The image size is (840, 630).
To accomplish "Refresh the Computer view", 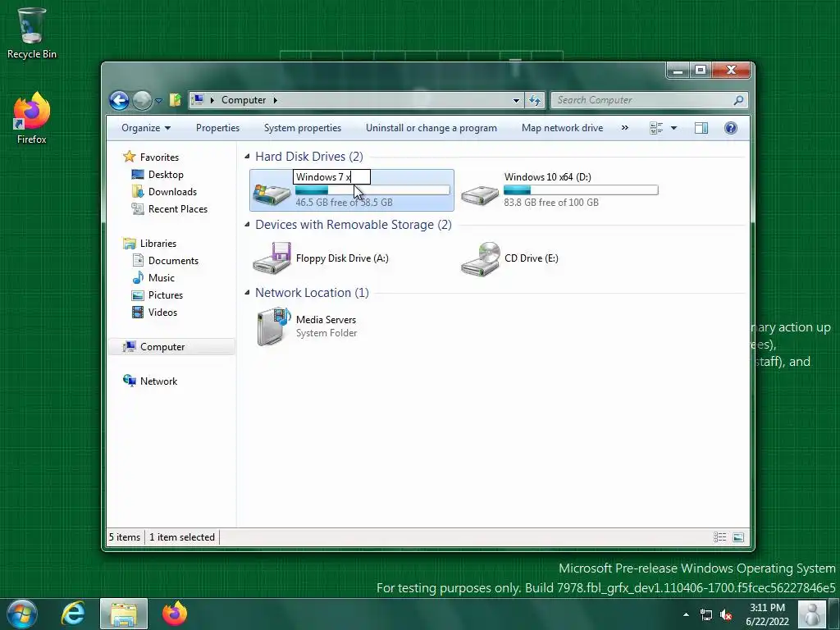I will (535, 100).
